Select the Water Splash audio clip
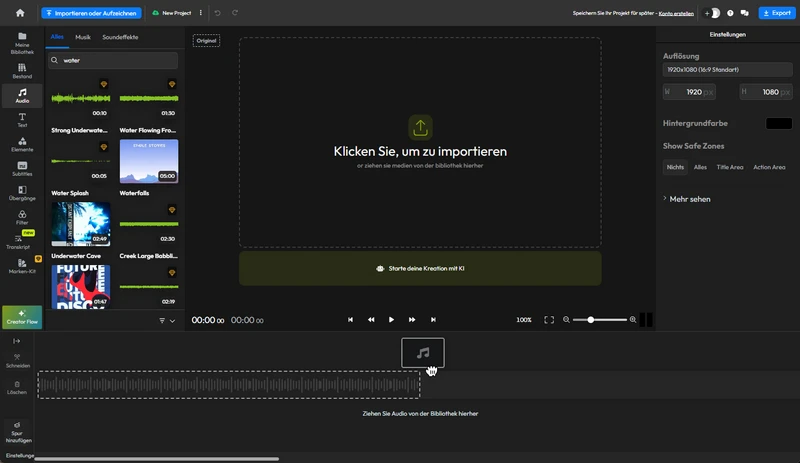 click(81, 161)
